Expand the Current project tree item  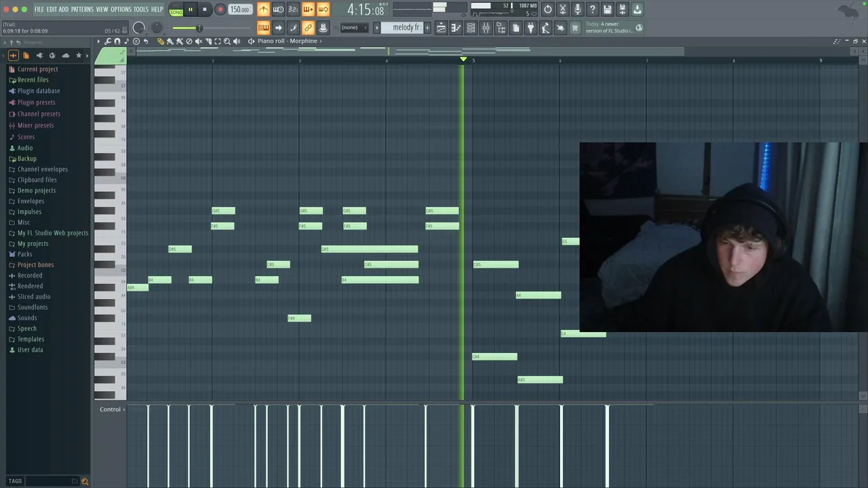click(x=37, y=69)
